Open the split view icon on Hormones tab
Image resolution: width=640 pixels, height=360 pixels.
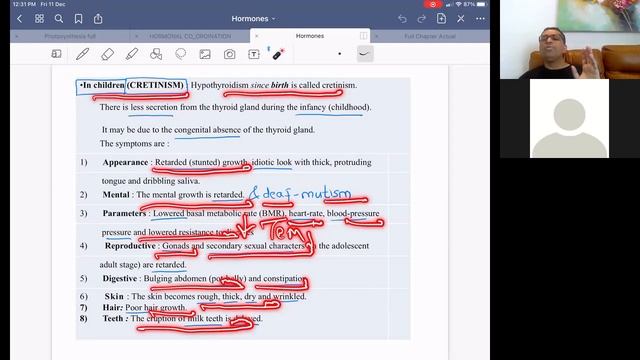point(363,36)
